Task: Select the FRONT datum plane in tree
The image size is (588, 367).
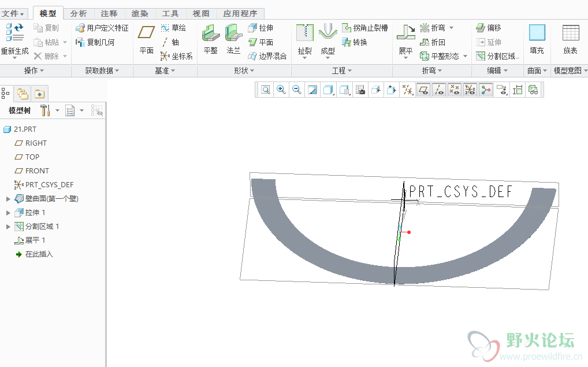Action: point(32,170)
